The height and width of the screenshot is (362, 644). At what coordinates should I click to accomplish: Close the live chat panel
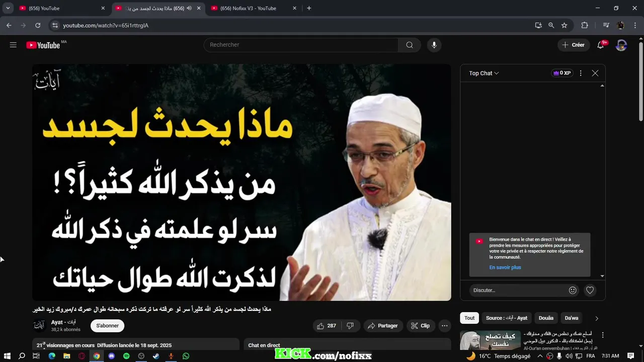pos(595,73)
